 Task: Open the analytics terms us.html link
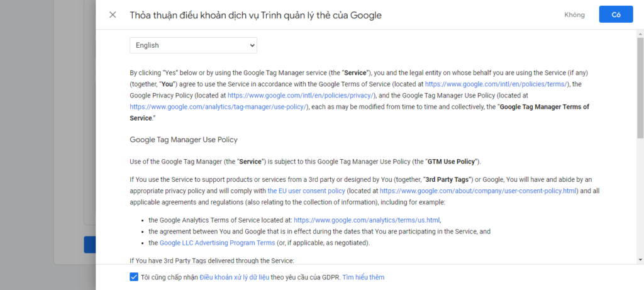[x=367, y=220]
